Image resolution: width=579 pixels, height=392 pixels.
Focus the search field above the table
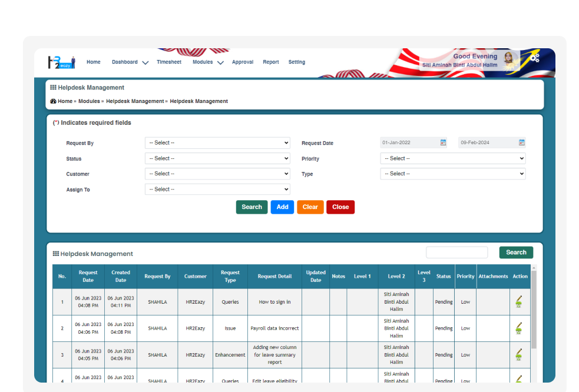coord(456,253)
